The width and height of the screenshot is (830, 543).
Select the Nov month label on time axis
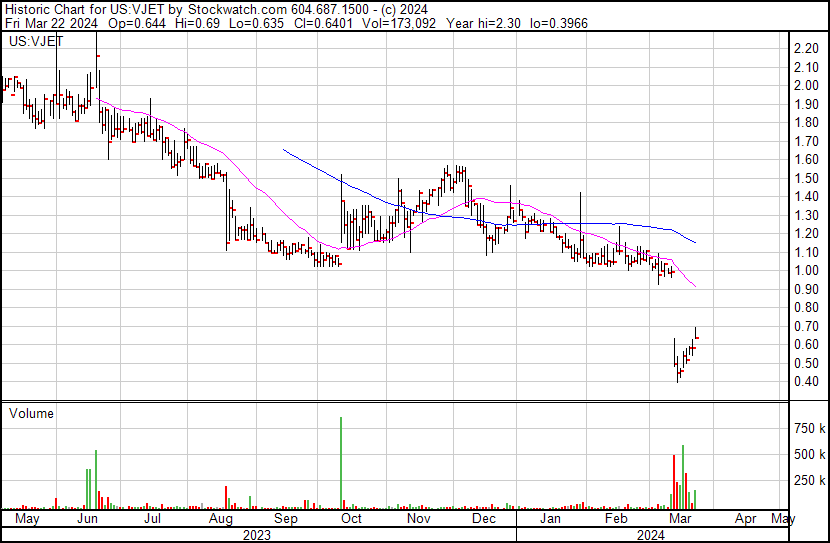[x=418, y=519]
